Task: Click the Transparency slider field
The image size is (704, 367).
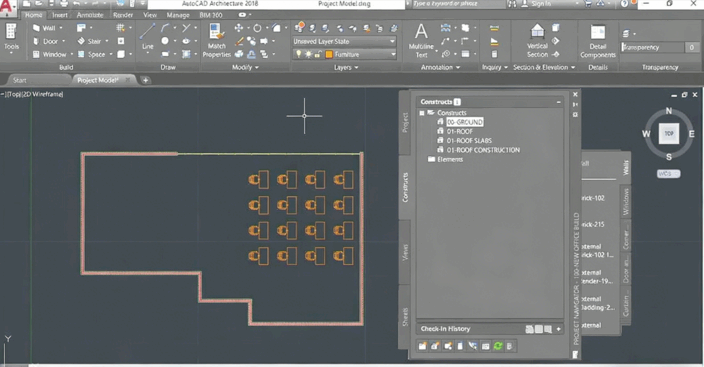Action: [652, 47]
